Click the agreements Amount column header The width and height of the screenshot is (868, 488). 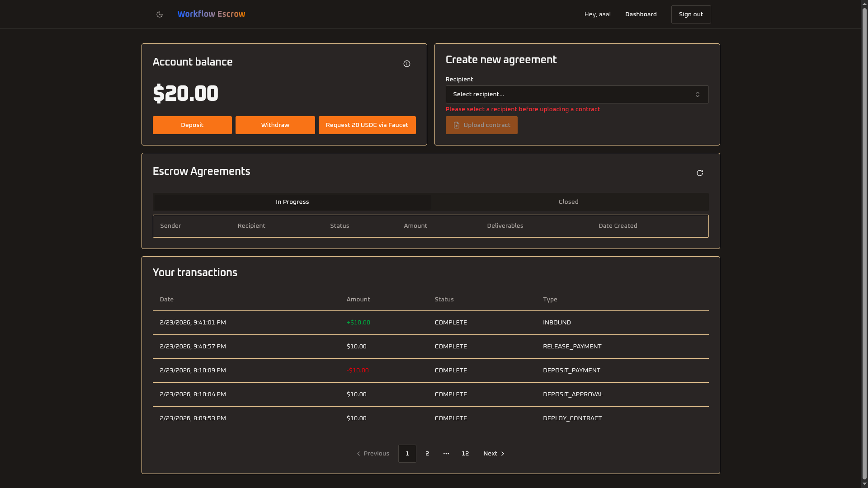click(x=415, y=226)
